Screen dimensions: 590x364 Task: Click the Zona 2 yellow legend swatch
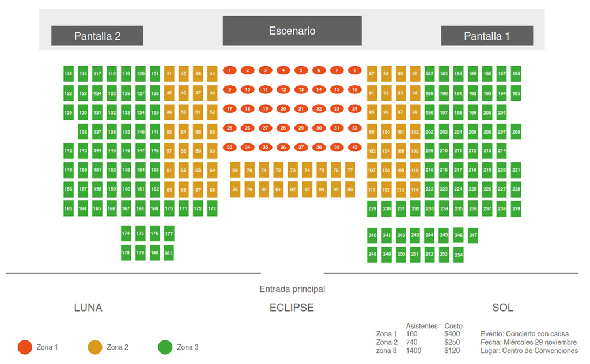[95, 347]
